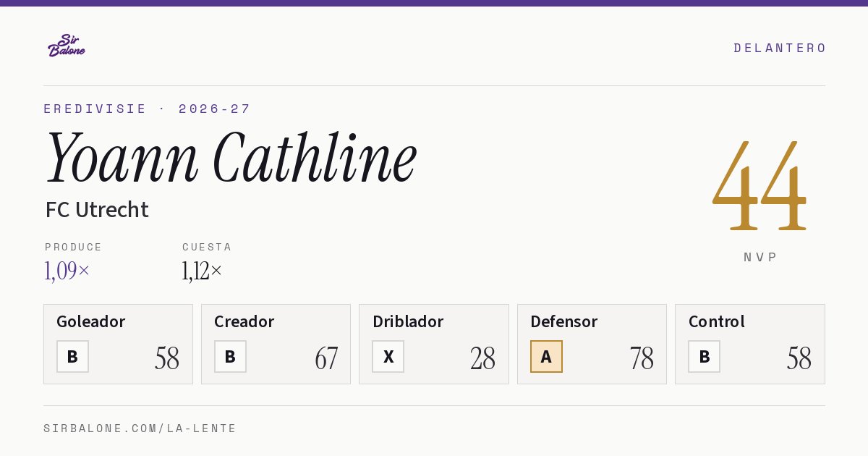Click the Delantero position label

tap(780, 48)
